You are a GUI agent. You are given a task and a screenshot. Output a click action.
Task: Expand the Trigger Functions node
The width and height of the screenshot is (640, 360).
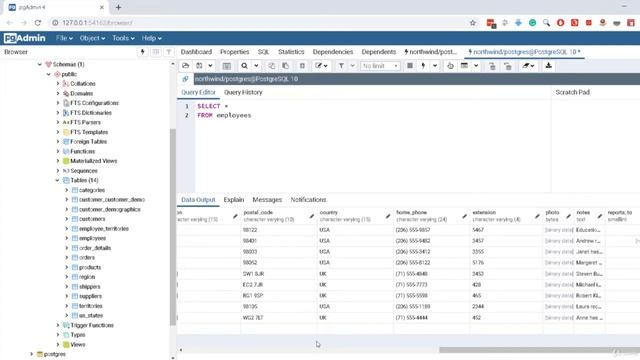pyautogui.click(x=58, y=325)
